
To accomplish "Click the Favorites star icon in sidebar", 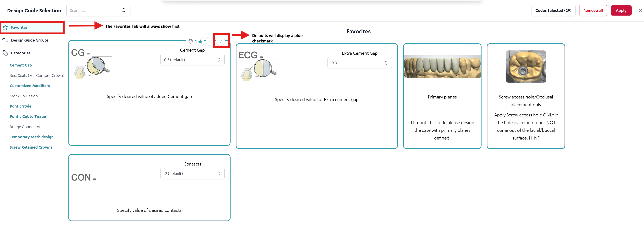I will tap(5, 27).
